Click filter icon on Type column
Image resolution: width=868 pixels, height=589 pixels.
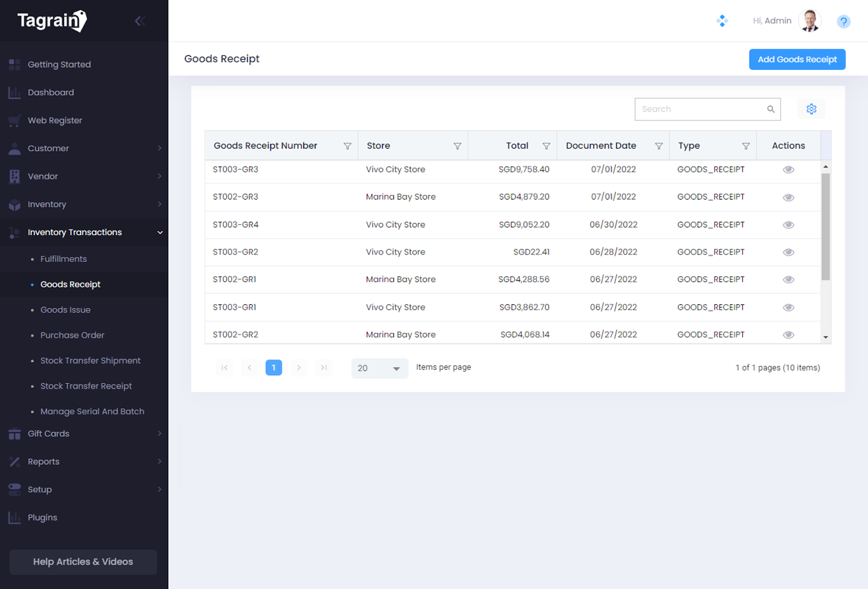click(746, 146)
